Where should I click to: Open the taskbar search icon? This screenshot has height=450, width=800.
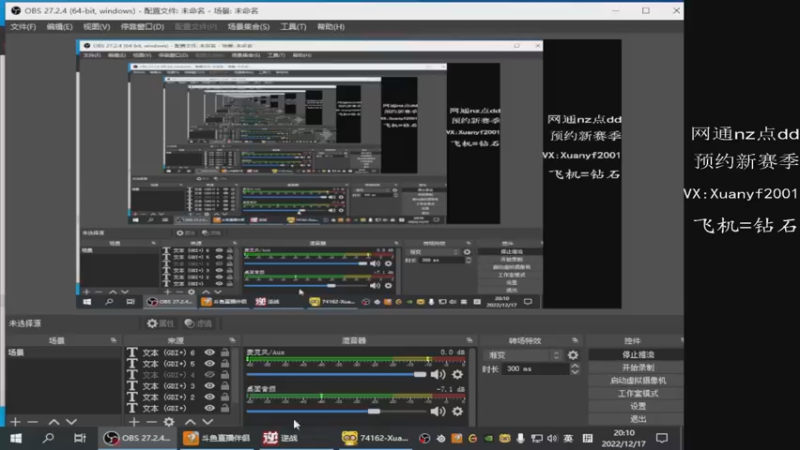coord(48,438)
